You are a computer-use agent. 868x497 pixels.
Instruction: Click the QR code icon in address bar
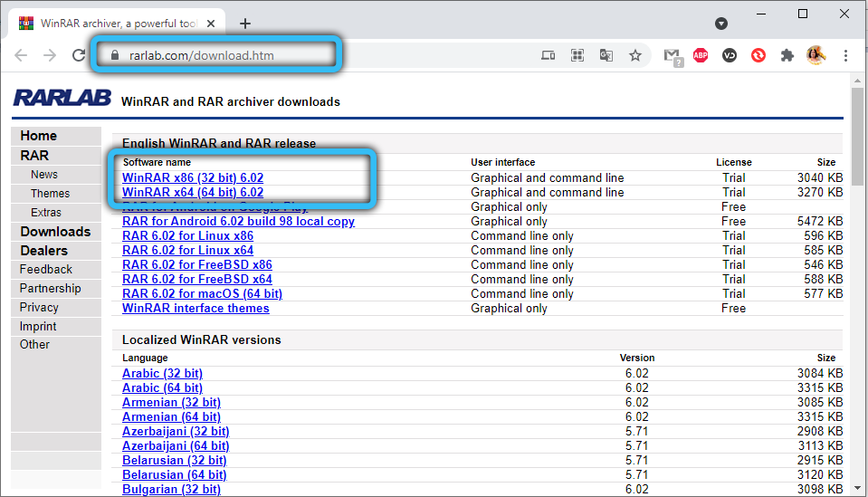coord(577,55)
